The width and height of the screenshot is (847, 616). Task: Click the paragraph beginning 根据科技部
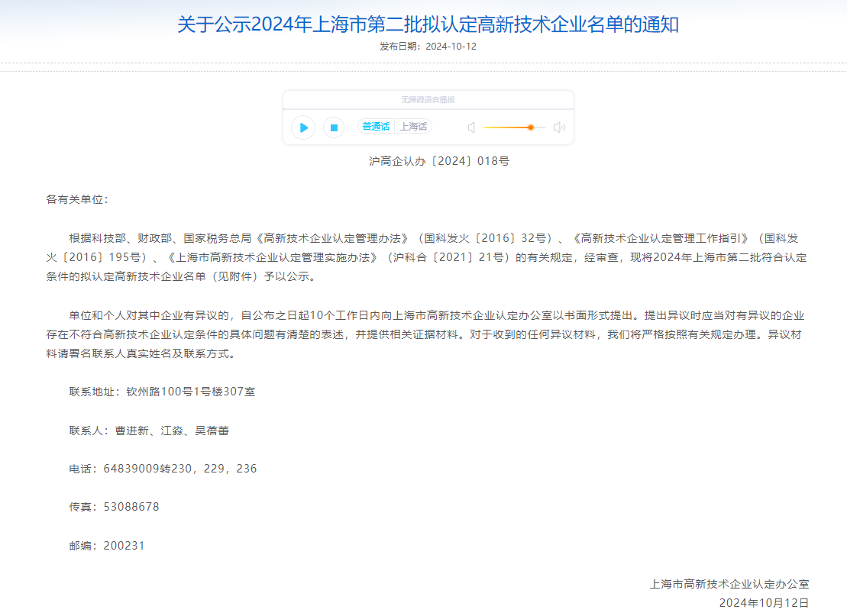tap(427, 257)
